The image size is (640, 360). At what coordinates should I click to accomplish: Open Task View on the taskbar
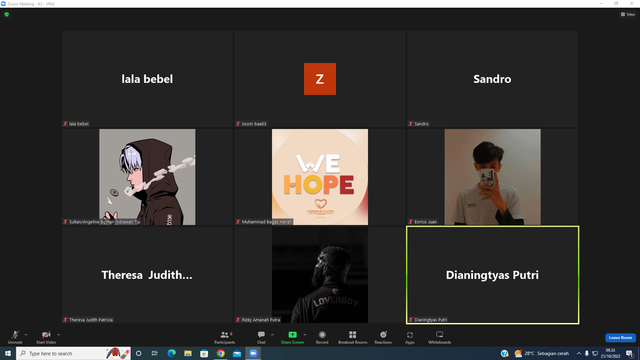coord(155,353)
